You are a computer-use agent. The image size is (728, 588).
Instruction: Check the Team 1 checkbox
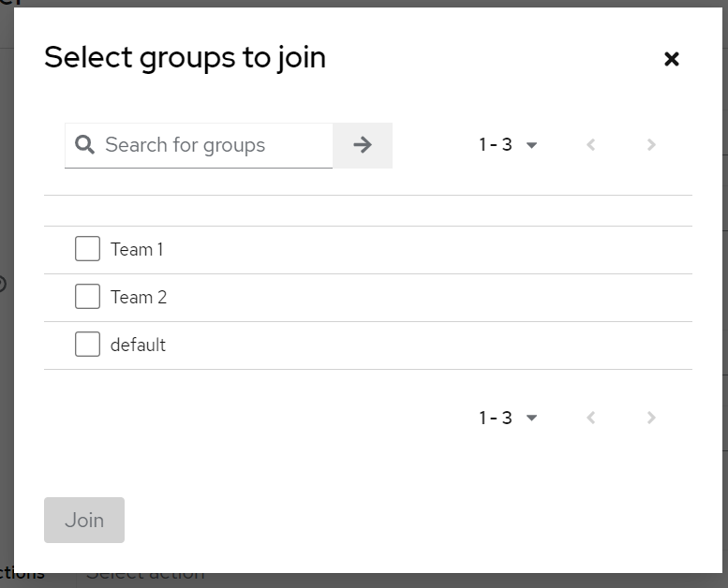coord(87,249)
